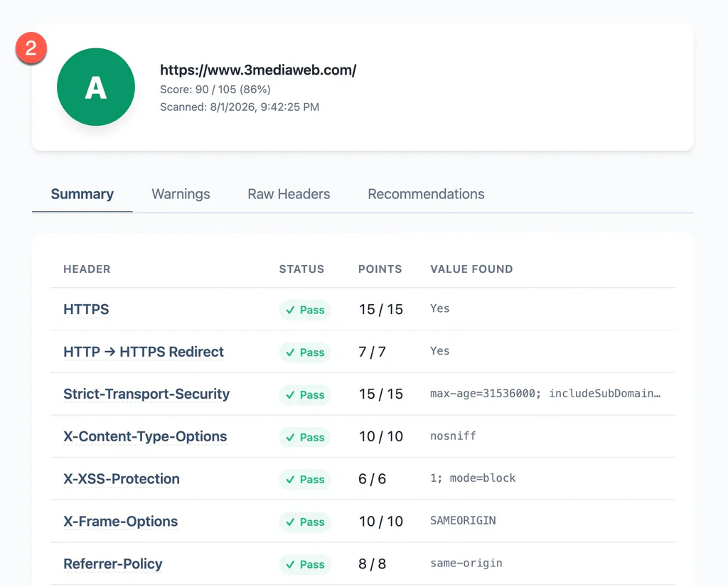
Task: Select the nosniff value
Action: pyautogui.click(x=453, y=436)
